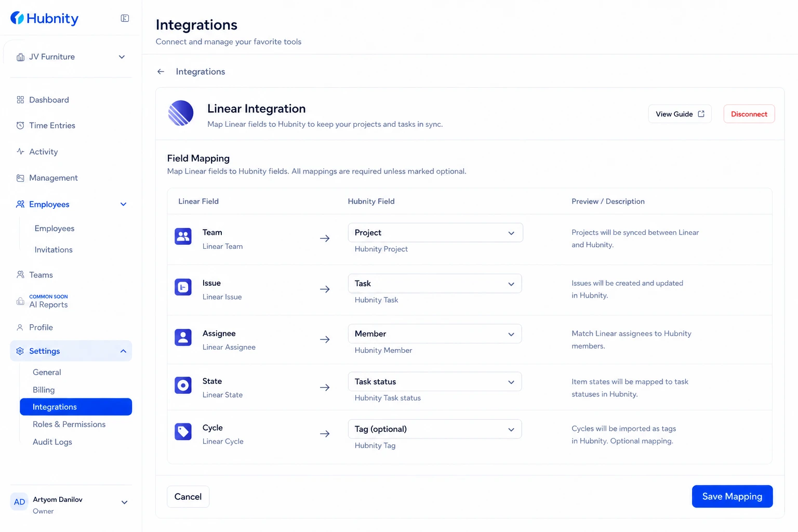Click the arrow in the Cycle mapping row

tap(325, 434)
